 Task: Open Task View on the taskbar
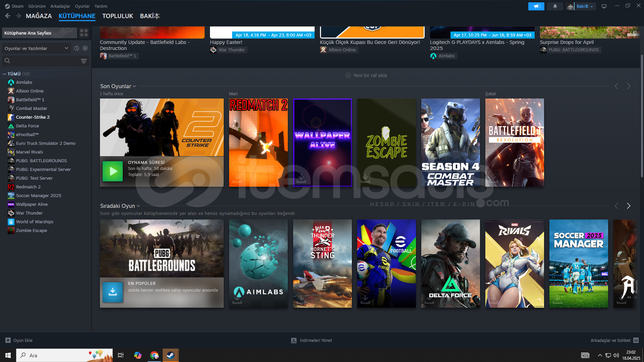pyautogui.click(x=121, y=355)
